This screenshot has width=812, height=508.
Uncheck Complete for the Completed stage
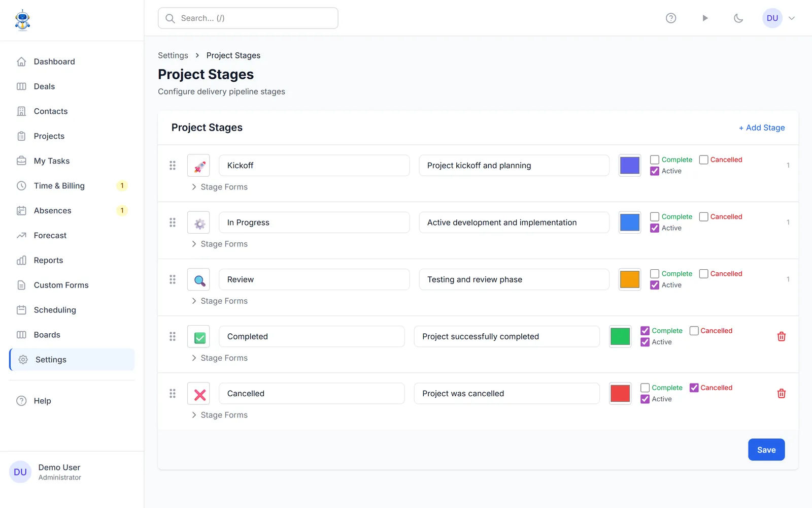click(x=645, y=331)
